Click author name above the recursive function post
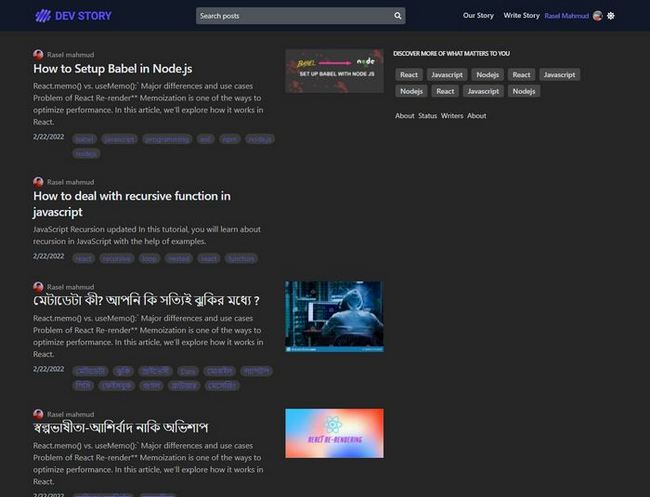 (x=70, y=182)
